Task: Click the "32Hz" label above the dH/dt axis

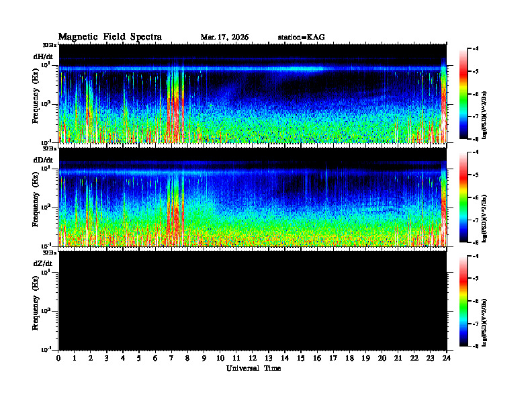Action: tap(49, 45)
